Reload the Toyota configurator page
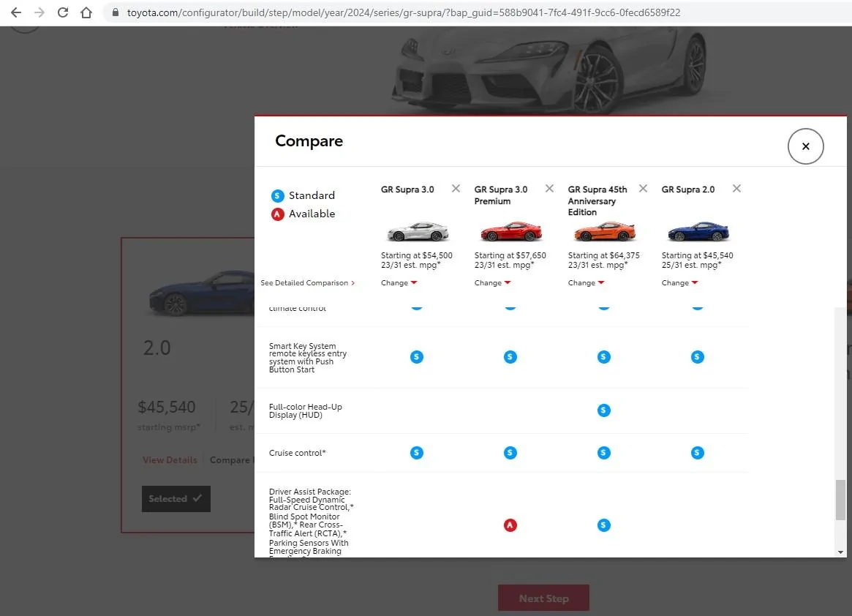 click(x=63, y=12)
